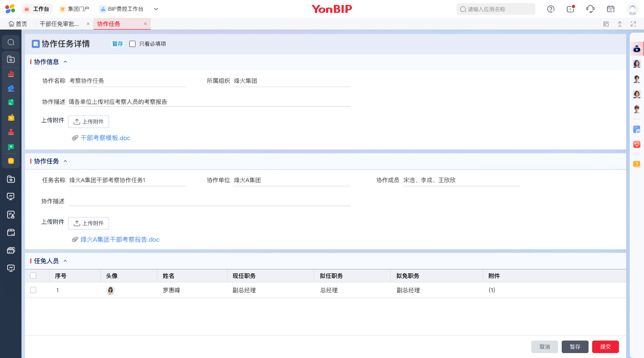Viewport: 644px width, 358px height.
Task: Switch to the BIP费控工作台 workspace tab
Action: pos(122,9)
